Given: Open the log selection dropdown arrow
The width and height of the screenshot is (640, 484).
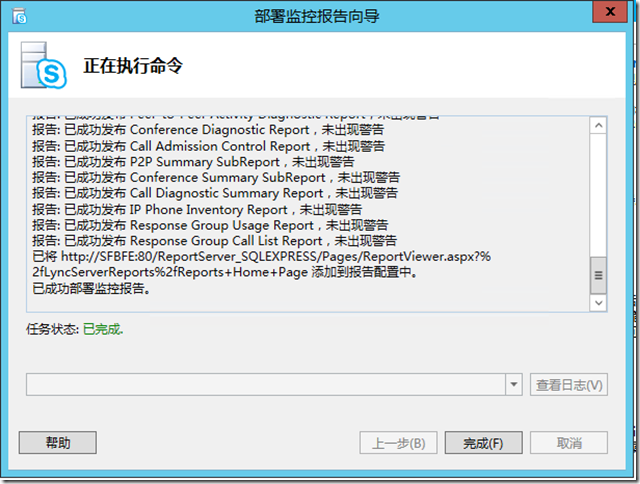Looking at the screenshot, I should [514, 384].
